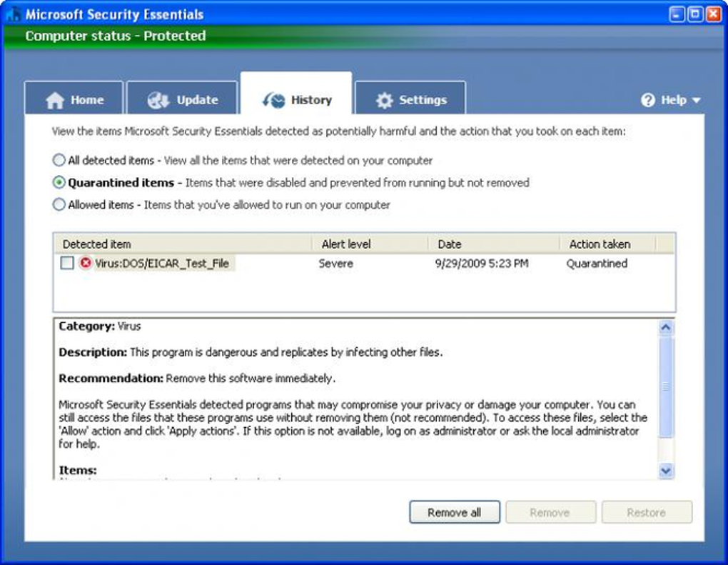Sort by the Date column header

(493, 244)
